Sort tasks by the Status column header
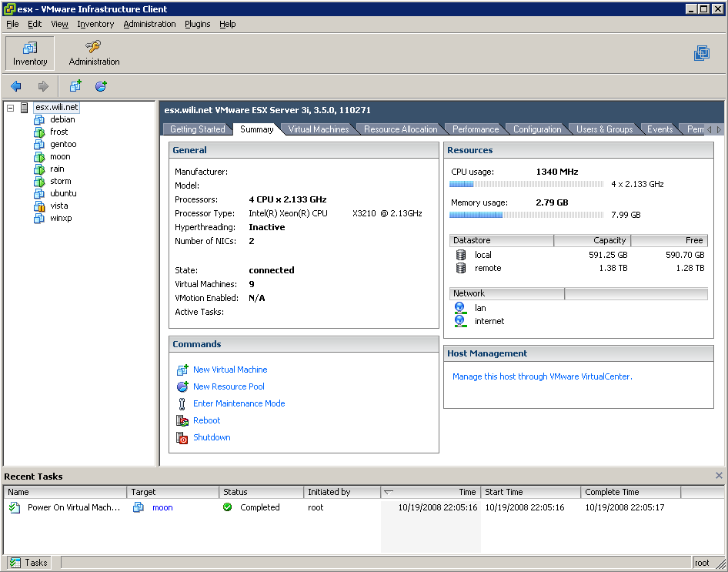This screenshot has width=728, height=572. (262, 492)
